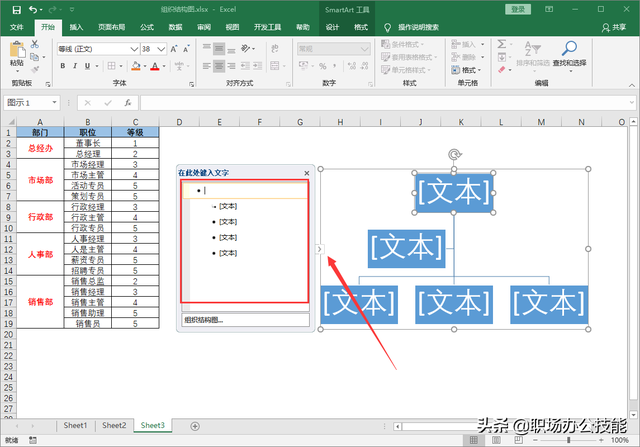Screen dimensions: 640x447
Task: Open the cells Format menu
Action: [x=466, y=70]
